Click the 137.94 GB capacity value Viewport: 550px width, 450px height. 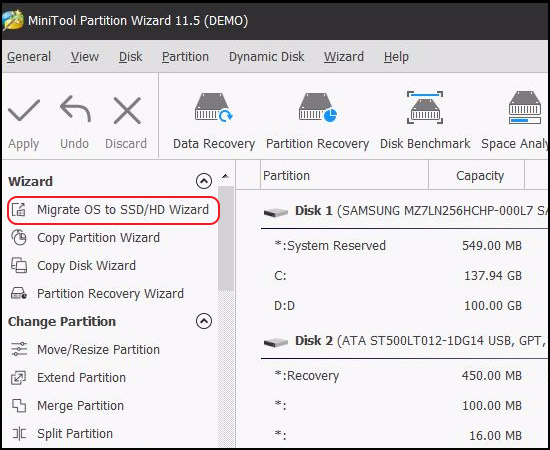pyautogui.click(x=493, y=276)
